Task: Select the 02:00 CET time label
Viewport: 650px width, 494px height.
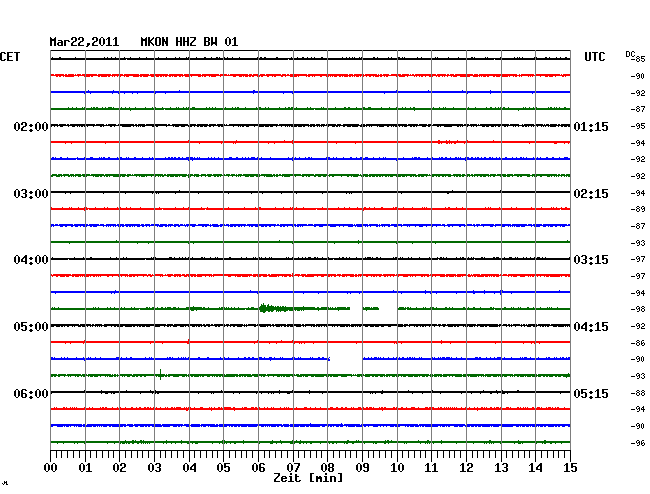Action: [31, 126]
